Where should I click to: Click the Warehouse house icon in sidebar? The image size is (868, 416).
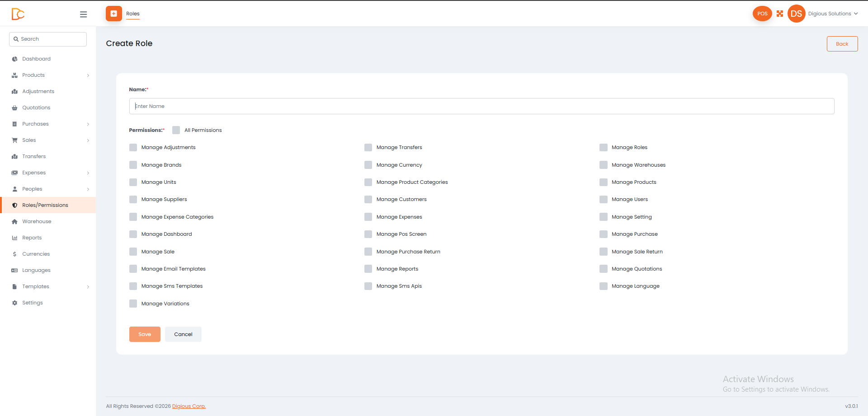tap(15, 221)
